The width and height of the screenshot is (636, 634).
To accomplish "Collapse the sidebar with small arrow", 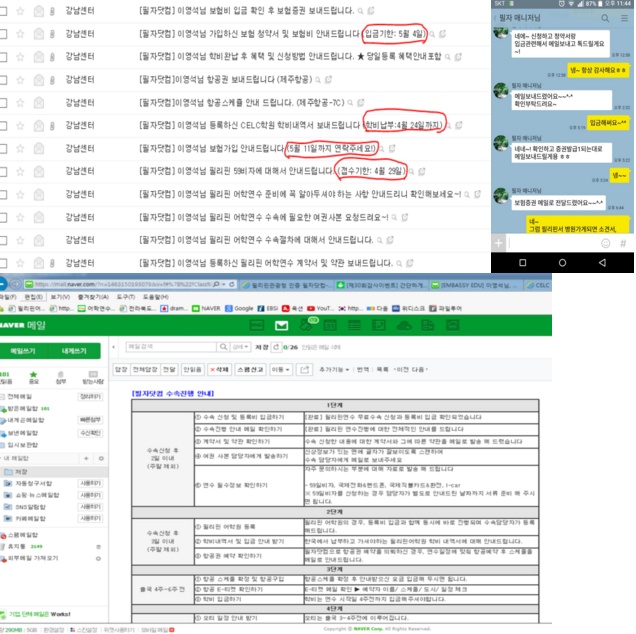I will coord(114,347).
